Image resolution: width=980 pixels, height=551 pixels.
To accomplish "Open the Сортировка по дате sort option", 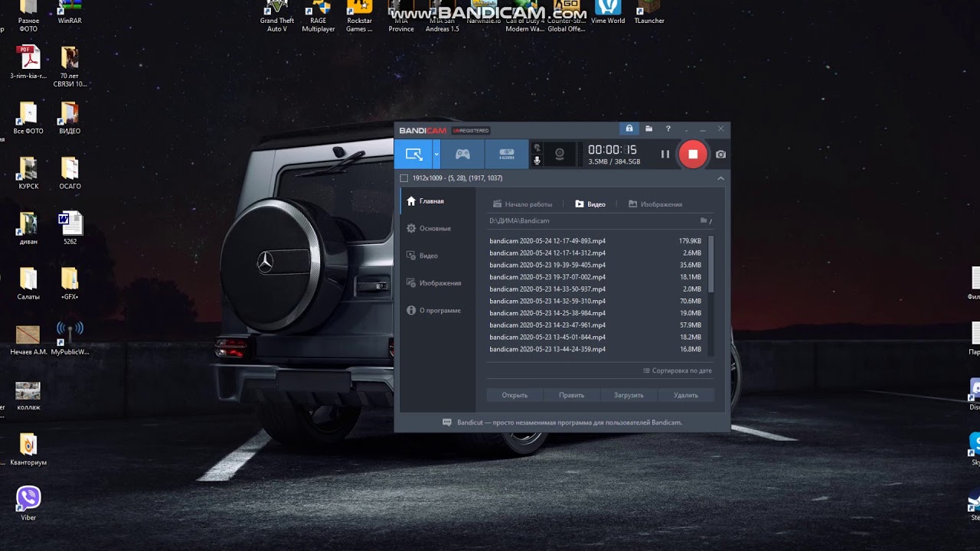I will (x=678, y=370).
